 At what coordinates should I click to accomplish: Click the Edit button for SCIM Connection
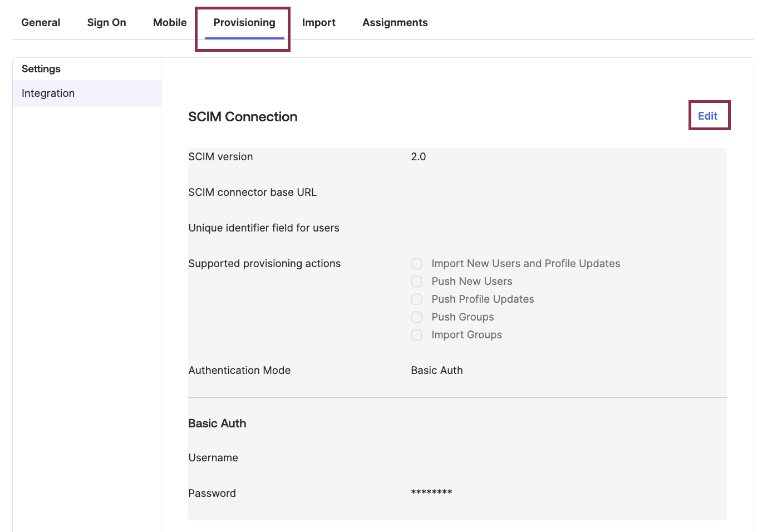pyautogui.click(x=708, y=115)
